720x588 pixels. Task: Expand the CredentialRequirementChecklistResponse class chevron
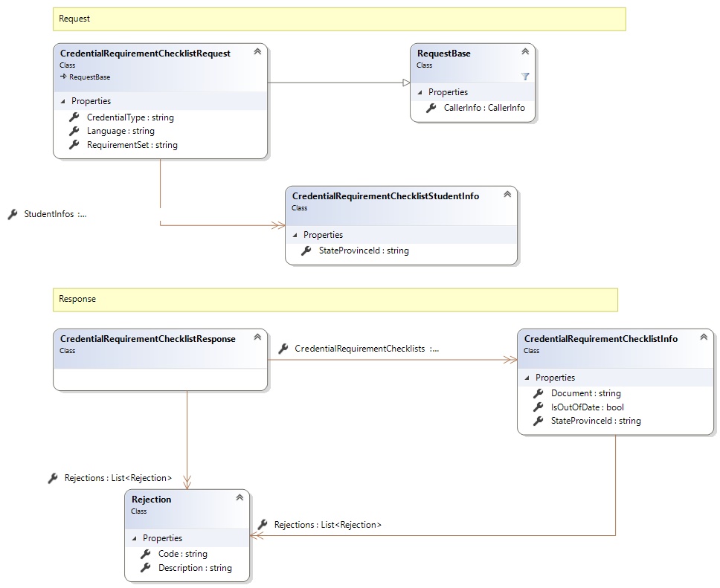pos(257,337)
